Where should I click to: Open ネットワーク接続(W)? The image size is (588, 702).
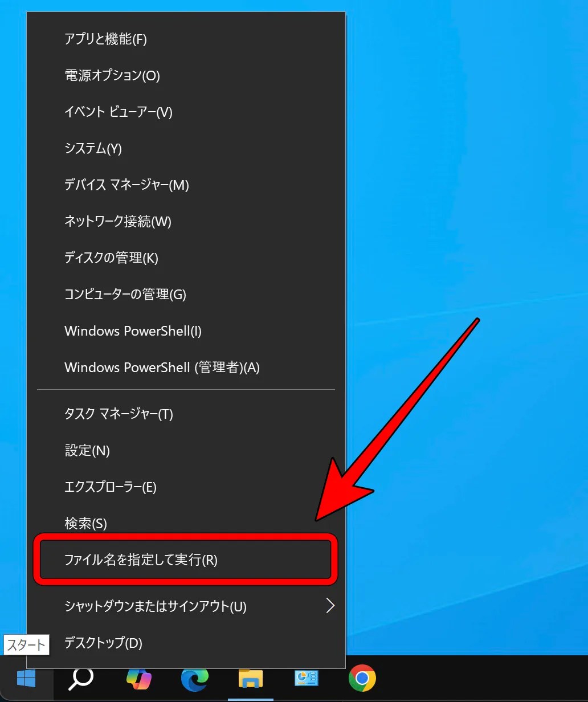(x=186, y=222)
